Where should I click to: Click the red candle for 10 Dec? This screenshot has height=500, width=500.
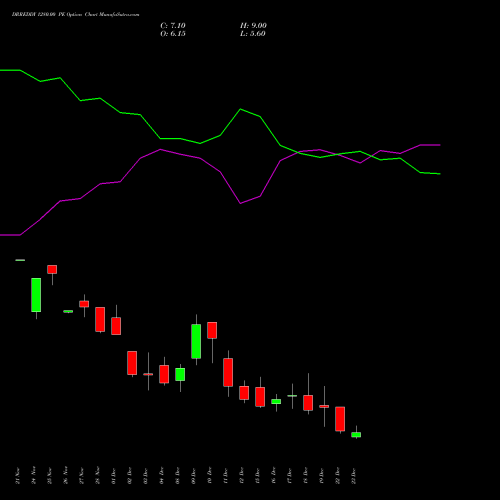point(212,330)
